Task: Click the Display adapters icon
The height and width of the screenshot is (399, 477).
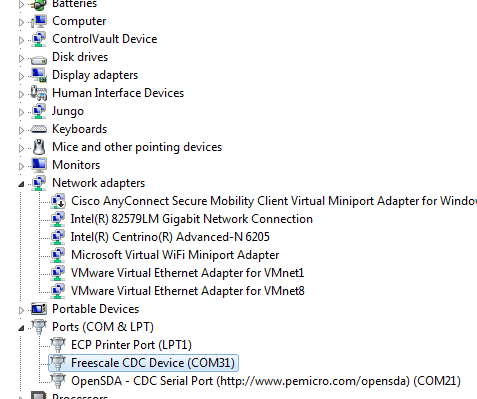Action: point(39,75)
